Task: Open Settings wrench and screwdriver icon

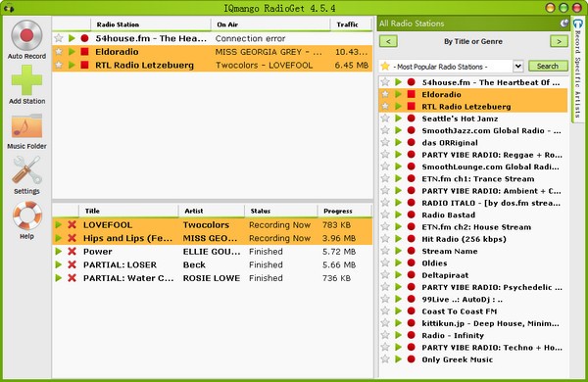Action: pos(26,170)
